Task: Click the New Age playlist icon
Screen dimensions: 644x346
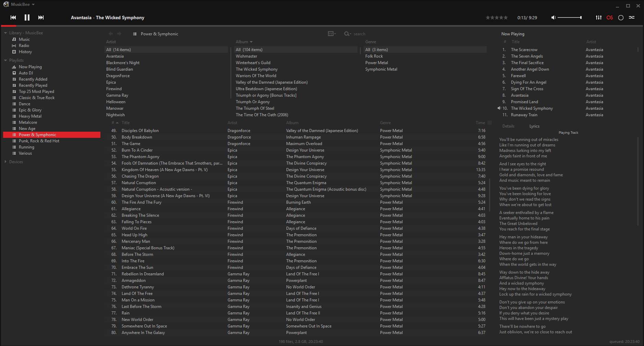Action: pyautogui.click(x=14, y=129)
